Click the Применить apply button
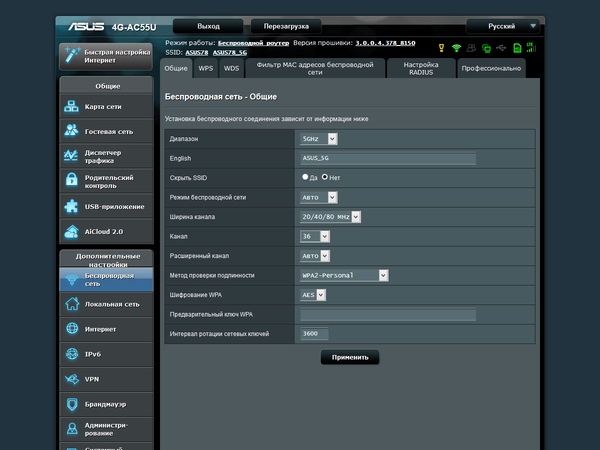The image size is (600, 450). tap(350, 357)
